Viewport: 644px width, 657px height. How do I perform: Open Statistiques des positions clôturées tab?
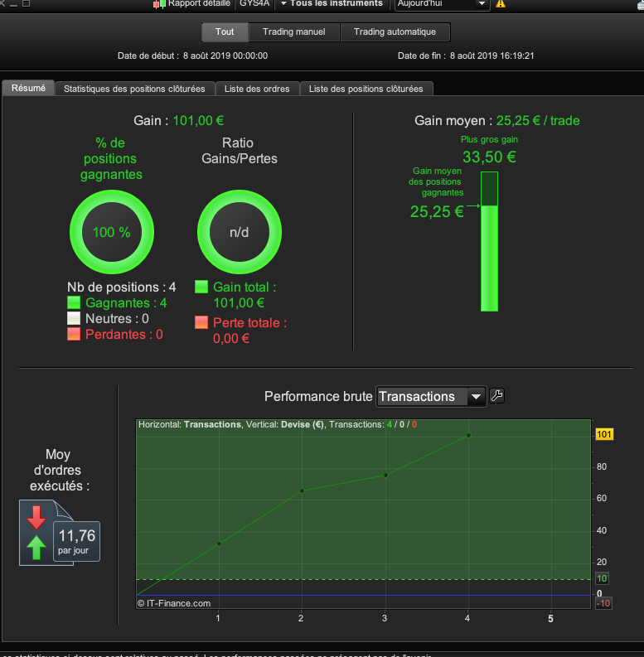(x=134, y=89)
